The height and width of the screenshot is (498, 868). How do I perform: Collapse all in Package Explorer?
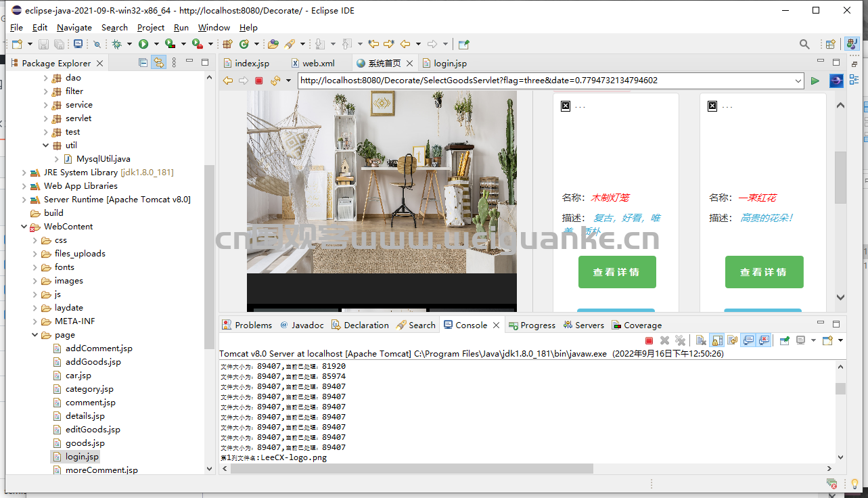pyautogui.click(x=143, y=62)
